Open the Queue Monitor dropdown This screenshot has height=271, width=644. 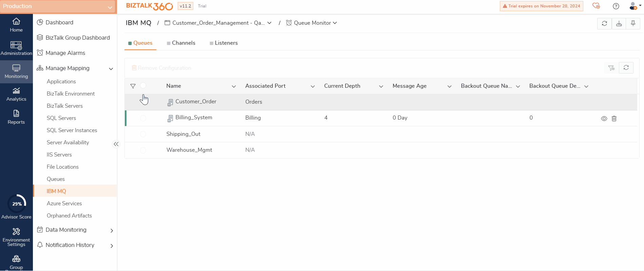(312, 23)
